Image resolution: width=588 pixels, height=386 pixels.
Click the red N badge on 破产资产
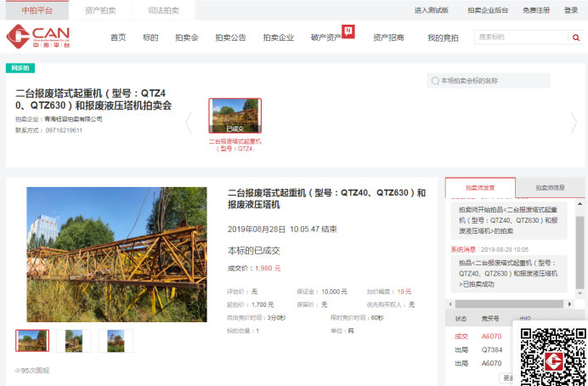[348, 31]
